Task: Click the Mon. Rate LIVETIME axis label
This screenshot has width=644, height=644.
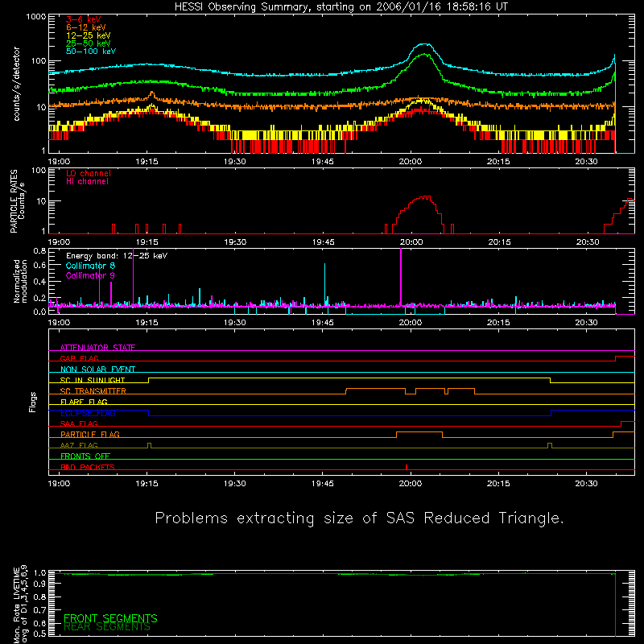Action: pos(20,605)
